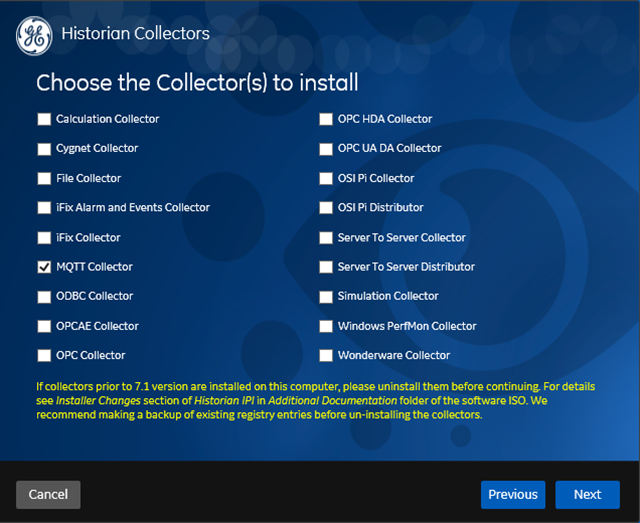Screen dimensions: 640x523
Task: Tick the Windows PerfMon Collector checkbox
Action: point(326,326)
